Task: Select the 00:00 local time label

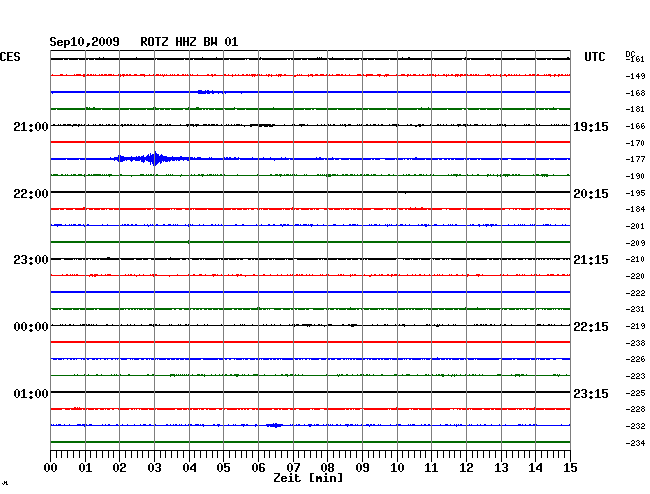Action: click(31, 327)
